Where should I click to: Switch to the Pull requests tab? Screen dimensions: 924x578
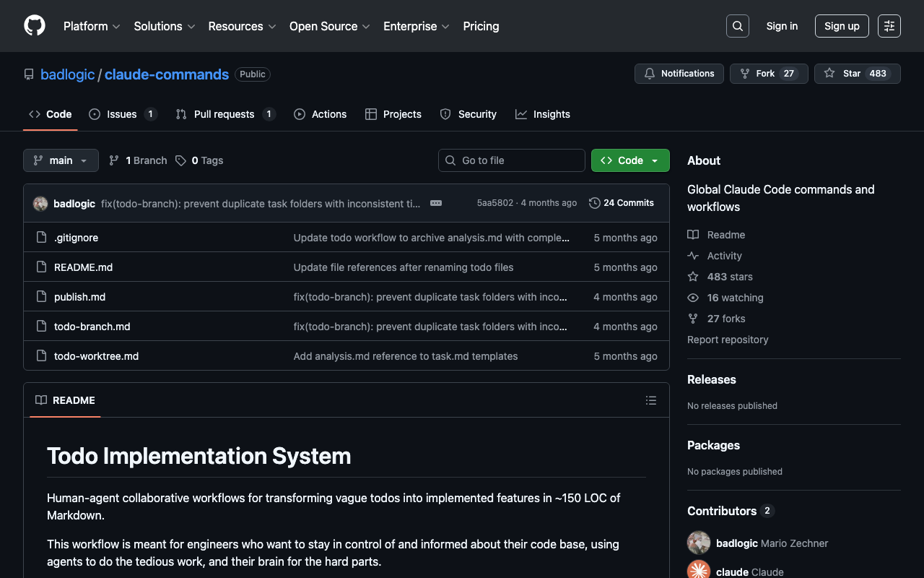[224, 114]
